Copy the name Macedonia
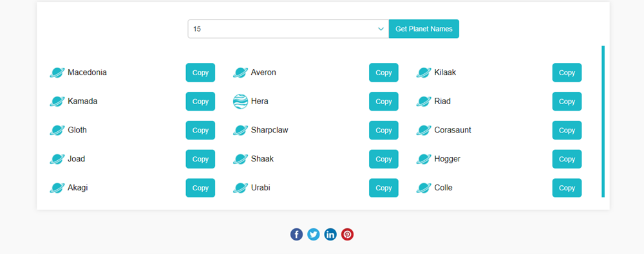 [x=200, y=73]
